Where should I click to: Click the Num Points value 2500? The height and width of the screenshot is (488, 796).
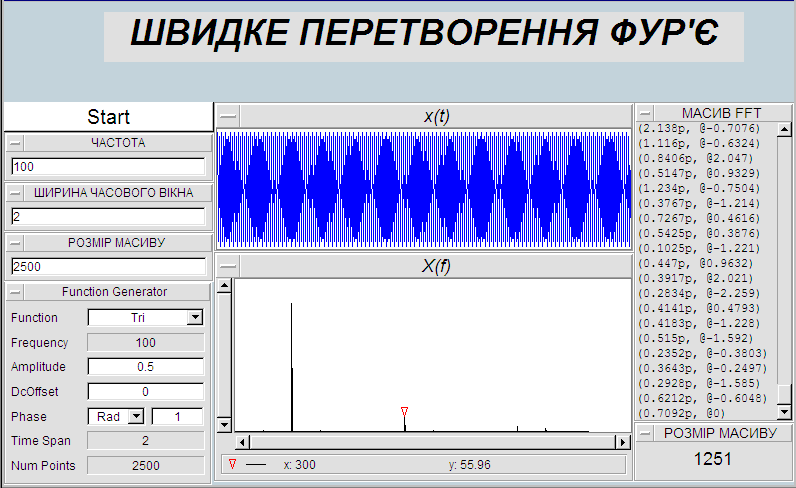pos(146,466)
